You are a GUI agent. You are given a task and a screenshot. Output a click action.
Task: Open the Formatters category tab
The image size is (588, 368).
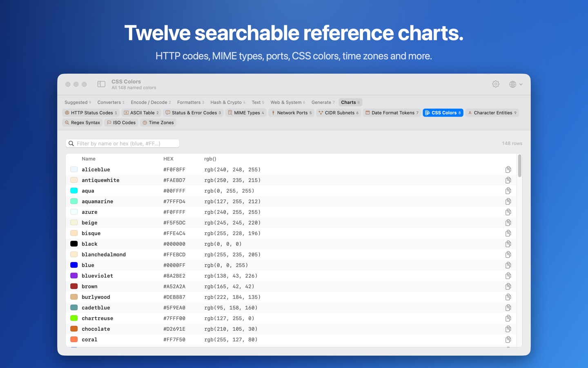pos(190,102)
